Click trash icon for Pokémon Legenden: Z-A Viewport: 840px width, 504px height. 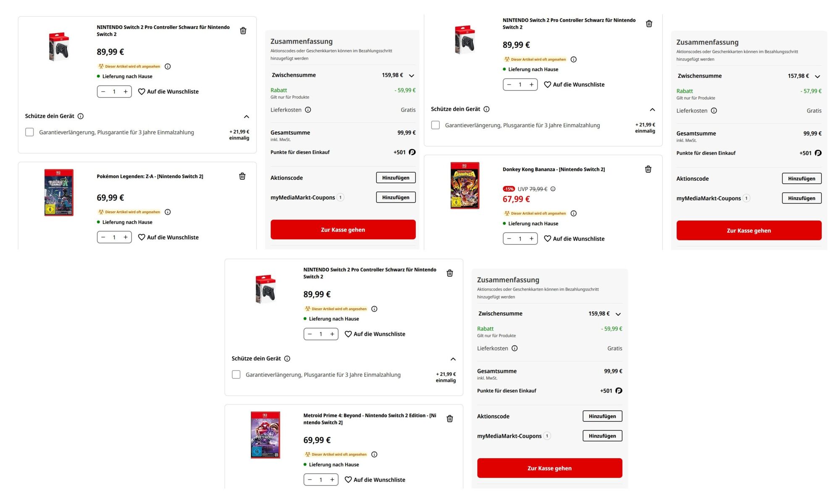[242, 176]
